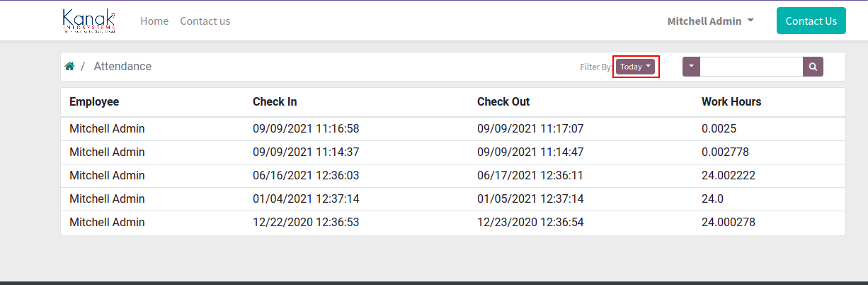The image size is (868, 285).
Task: Click the teal Contact Us button
Action: point(811,21)
